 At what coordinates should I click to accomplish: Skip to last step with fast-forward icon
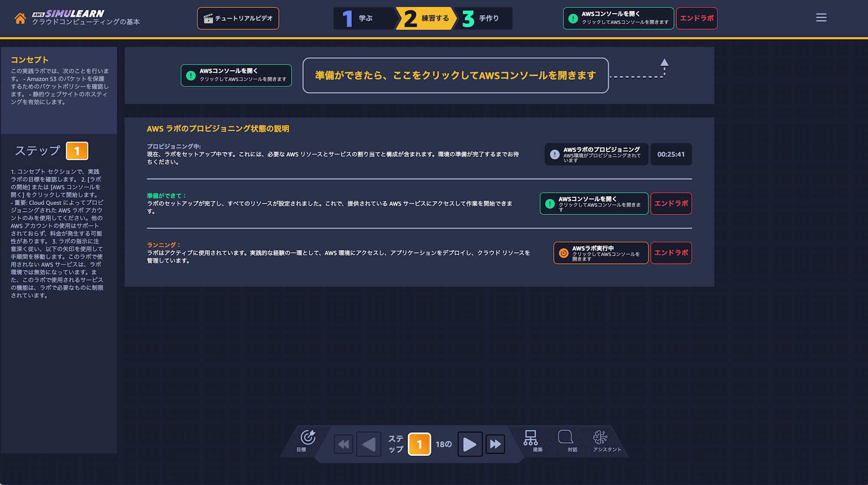(x=495, y=444)
